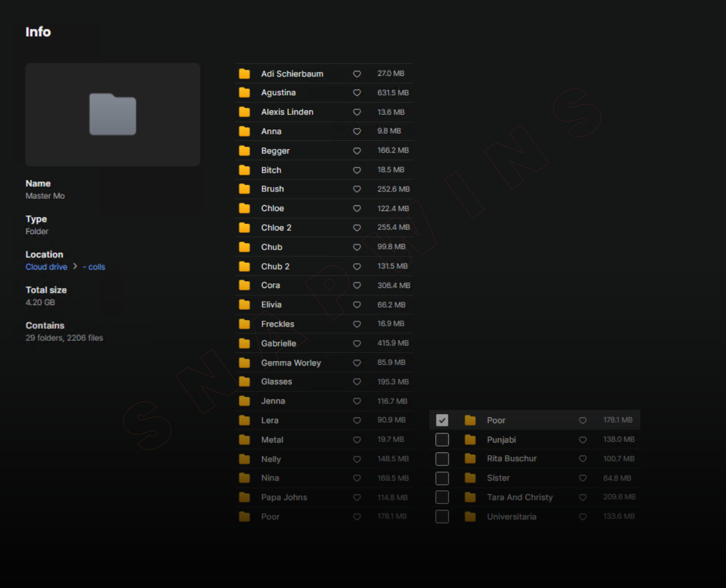The image size is (726, 588).
Task: Uncheck the checked Poor folder checkbox
Action: [442, 420]
